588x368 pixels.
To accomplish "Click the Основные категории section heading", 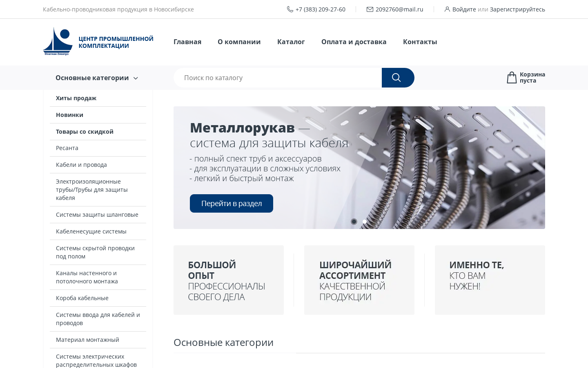I will pos(223,342).
